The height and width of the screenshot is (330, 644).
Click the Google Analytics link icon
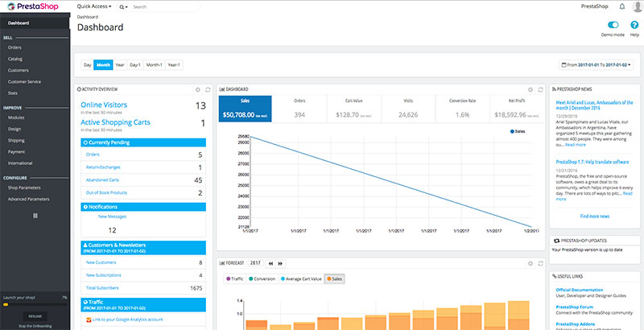tap(89, 320)
